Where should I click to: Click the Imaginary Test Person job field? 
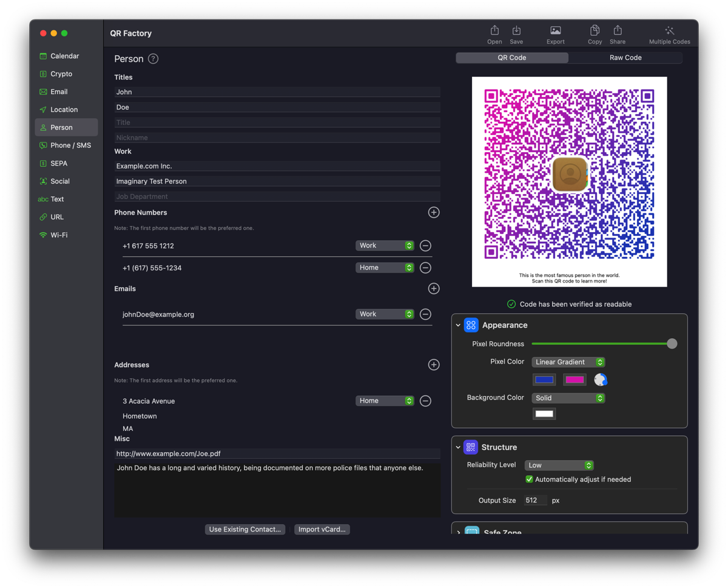(x=277, y=181)
